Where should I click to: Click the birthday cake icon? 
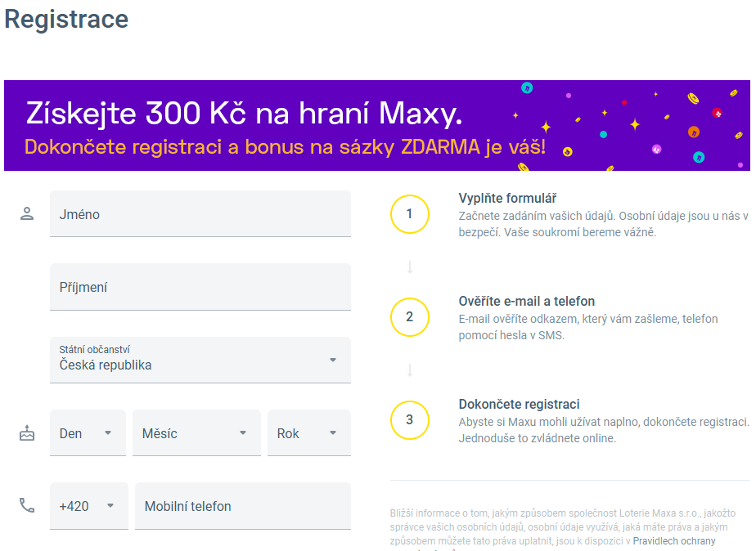click(x=27, y=433)
